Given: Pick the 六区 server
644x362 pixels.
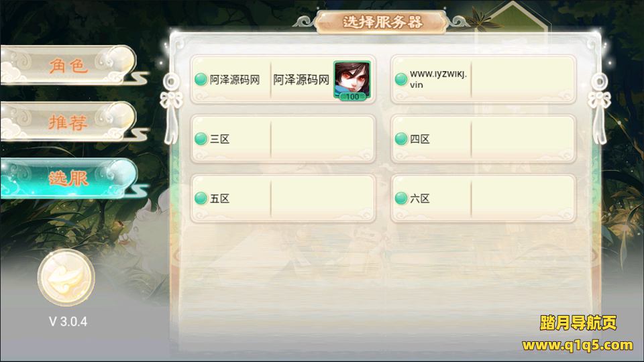Looking at the screenshot, I should (483, 198).
